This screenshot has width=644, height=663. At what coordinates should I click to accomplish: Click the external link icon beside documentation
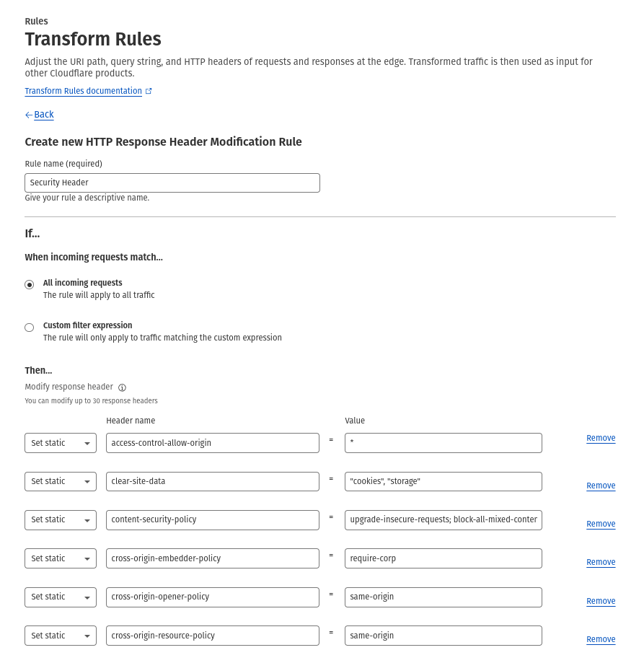coord(149,92)
